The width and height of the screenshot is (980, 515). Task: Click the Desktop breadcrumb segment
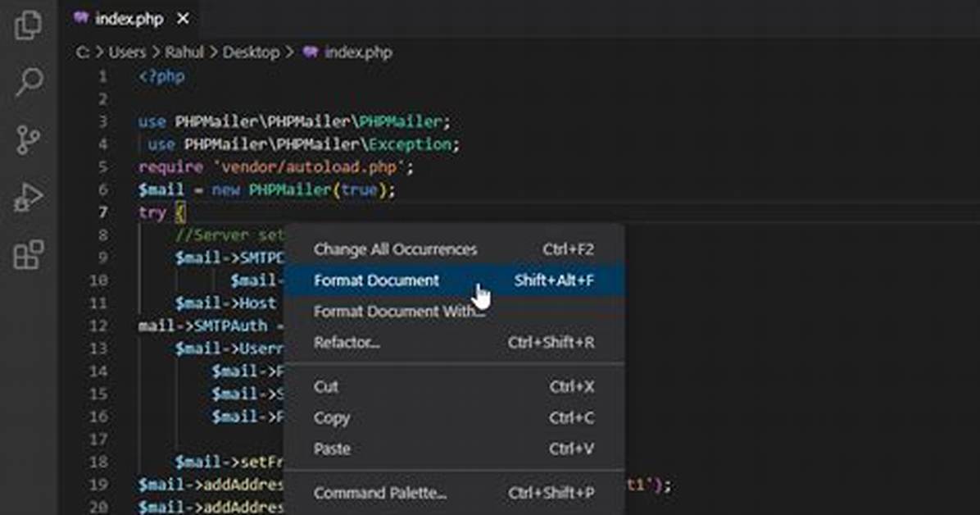tap(252, 52)
